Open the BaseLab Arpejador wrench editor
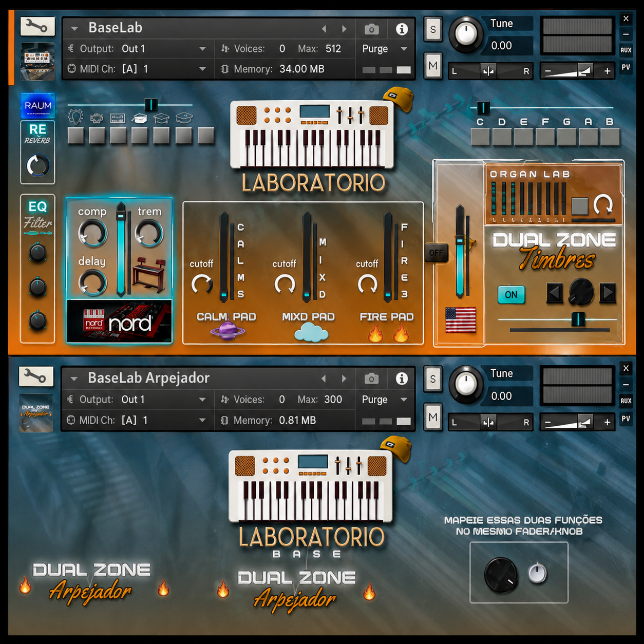Image resolution: width=644 pixels, height=644 pixels. [x=36, y=376]
